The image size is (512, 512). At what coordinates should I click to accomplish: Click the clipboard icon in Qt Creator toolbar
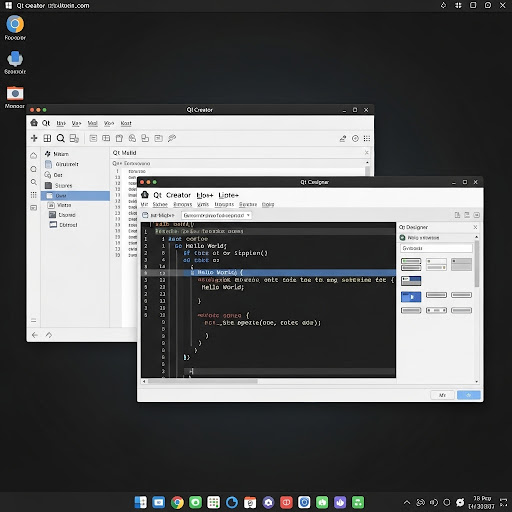click(x=119, y=138)
